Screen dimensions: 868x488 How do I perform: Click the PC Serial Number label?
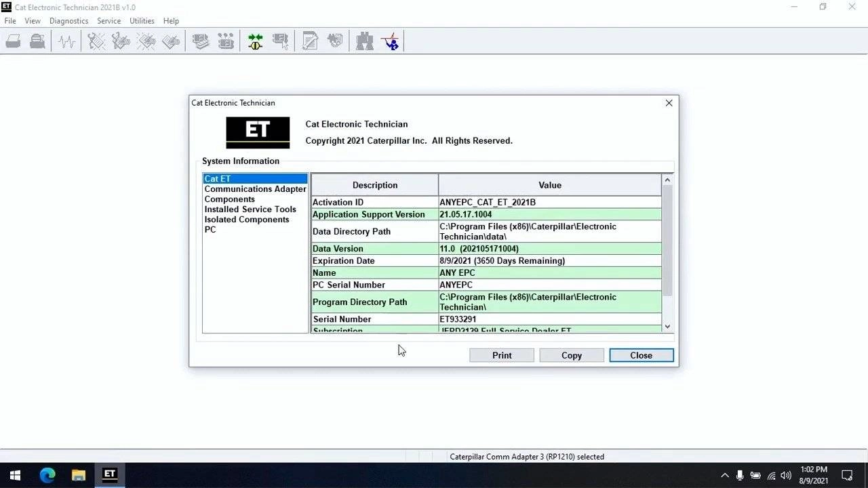coord(349,285)
